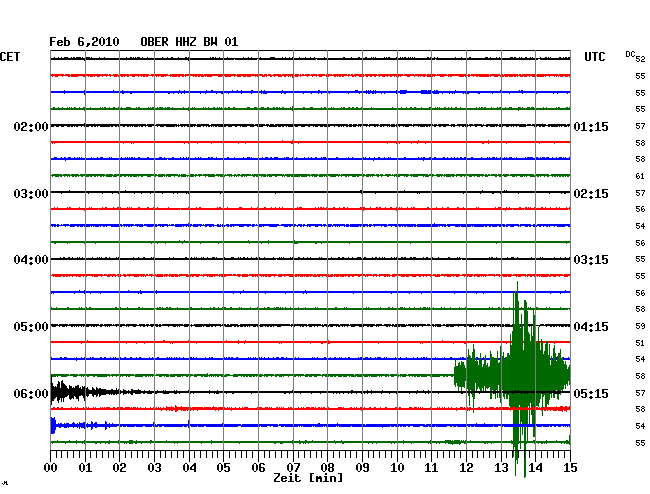Viewport: 650px width, 494px height.
Task: Click minute tick label 10
Action: tap(397, 468)
